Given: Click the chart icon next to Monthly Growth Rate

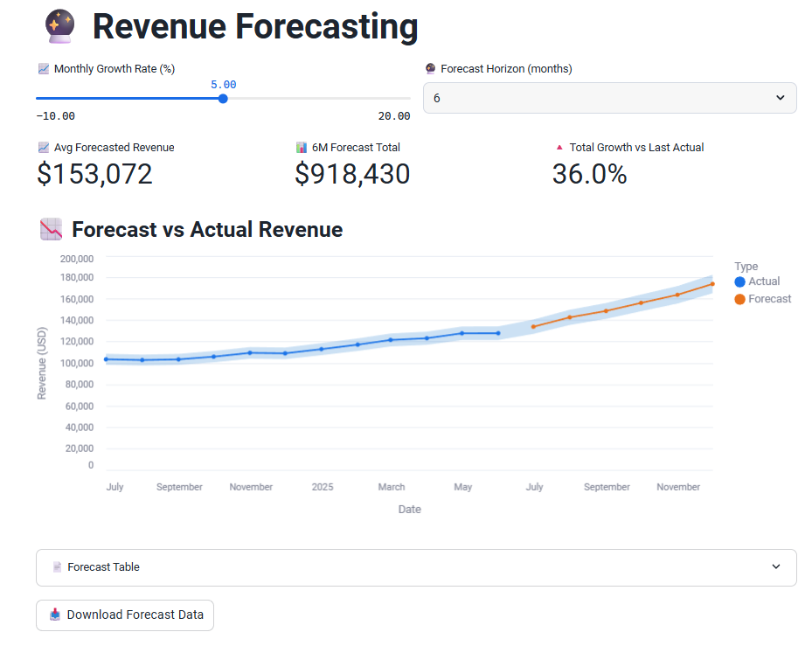Looking at the screenshot, I should point(43,68).
